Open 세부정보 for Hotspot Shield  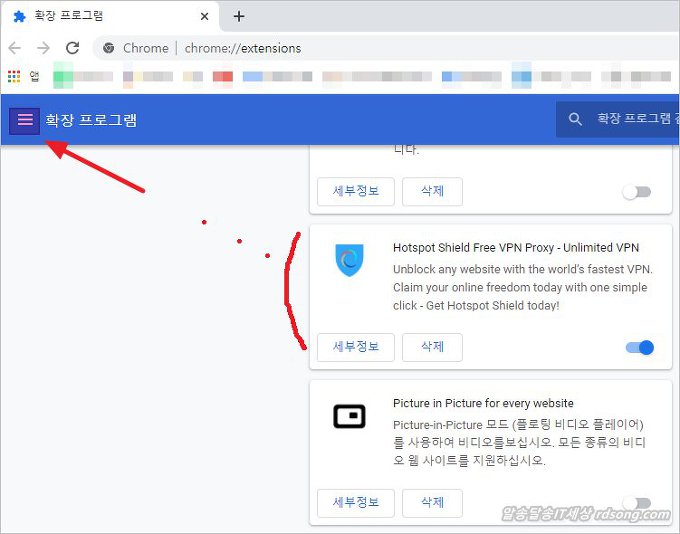pos(355,347)
